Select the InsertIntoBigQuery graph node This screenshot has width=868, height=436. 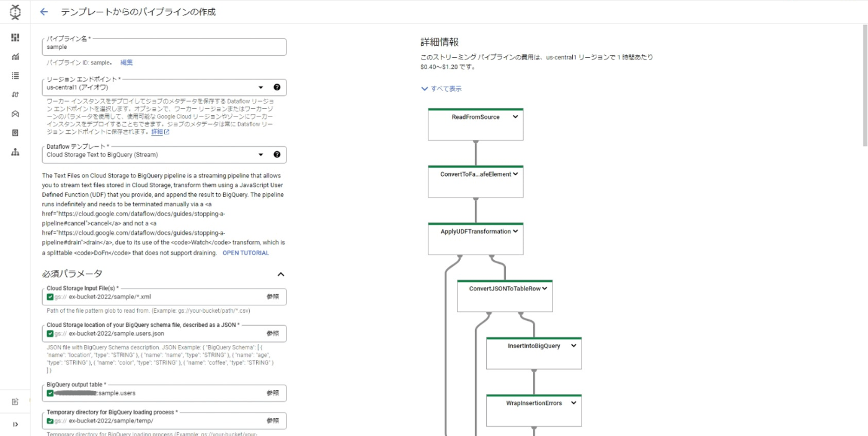tap(534, 353)
